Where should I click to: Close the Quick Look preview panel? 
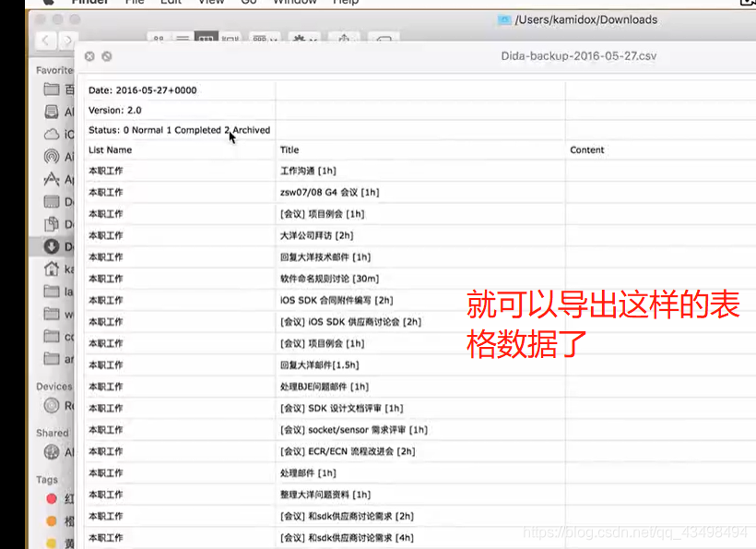pos(89,56)
